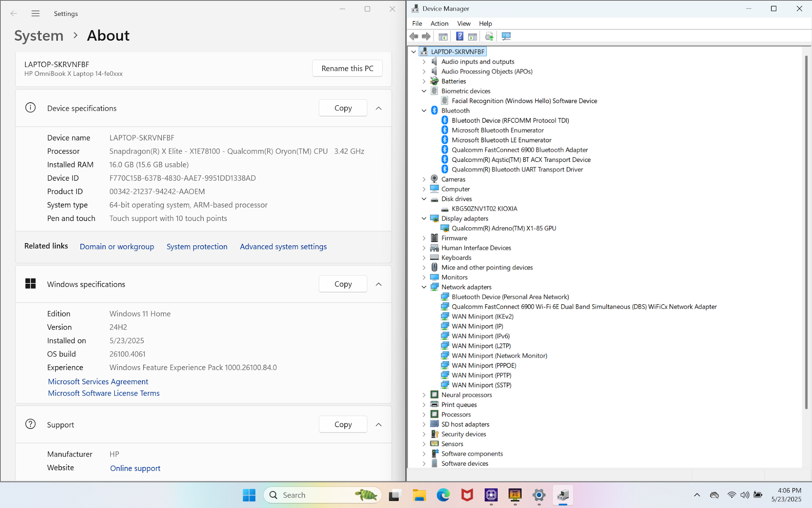812x508 pixels.
Task: Open the Action menu
Action: 439,23
